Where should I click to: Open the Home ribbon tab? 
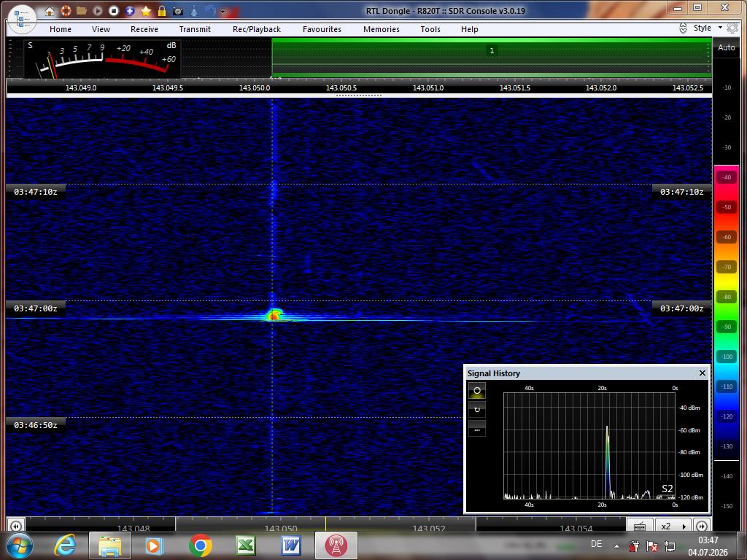click(61, 29)
